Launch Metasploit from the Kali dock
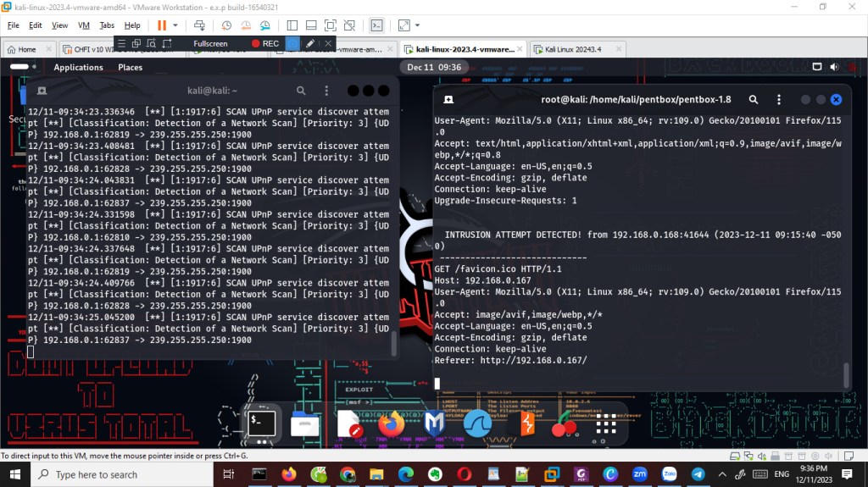This screenshot has width=868, height=487. [x=435, y=424]
